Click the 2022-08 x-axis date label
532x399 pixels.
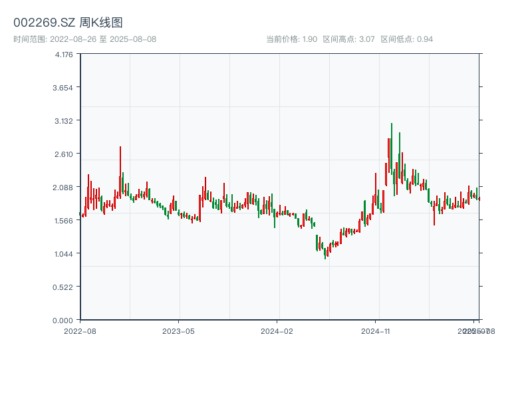80,331
